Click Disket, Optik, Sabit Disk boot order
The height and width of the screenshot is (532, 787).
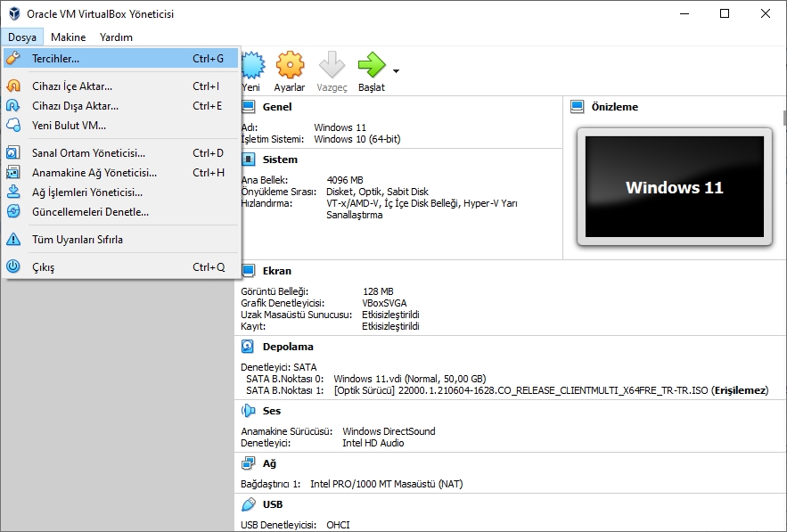pos(377,192)
